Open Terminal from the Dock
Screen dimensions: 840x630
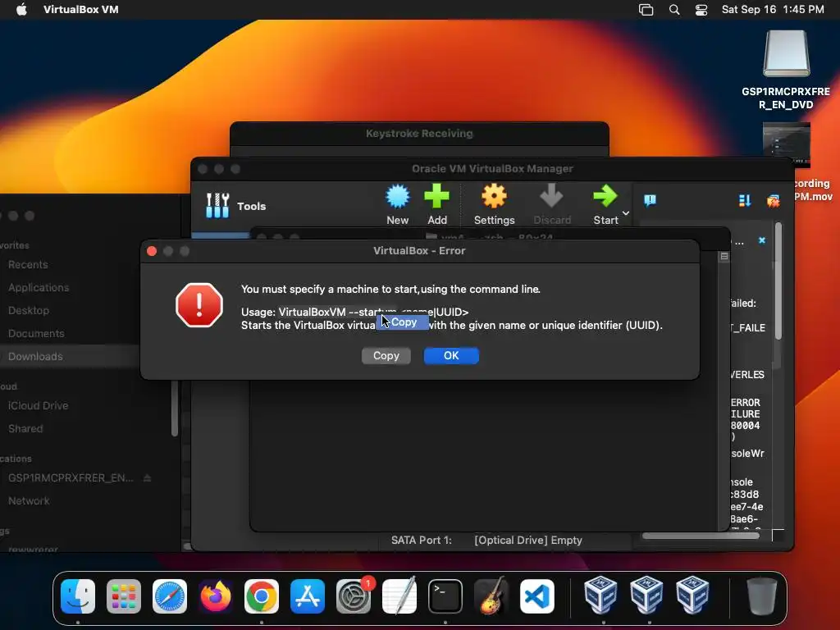pos(445,596)
